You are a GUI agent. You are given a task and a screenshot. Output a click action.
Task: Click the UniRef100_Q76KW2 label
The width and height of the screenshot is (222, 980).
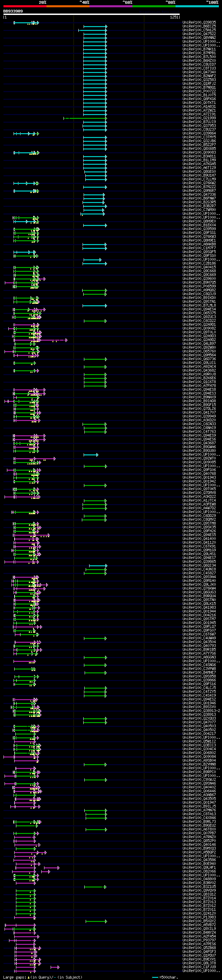click(x=199, y=183)
